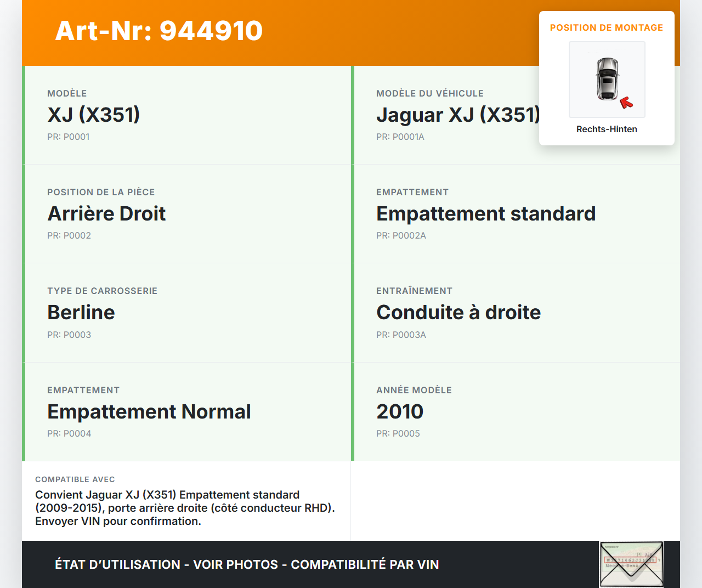Image resolution: width=702 pixels, height=588 pixels.
Task: Click the Conduite à droite value
Action: click(x=458, y=312)
